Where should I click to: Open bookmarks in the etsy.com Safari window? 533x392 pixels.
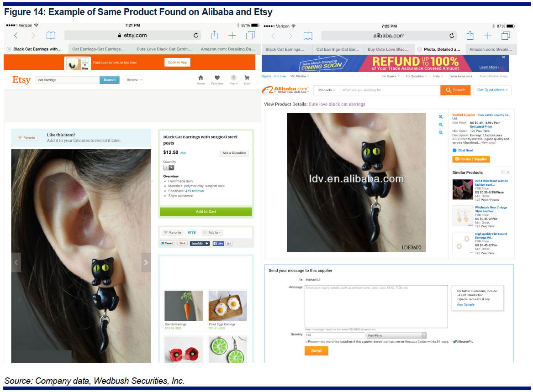tap(51, 35)
